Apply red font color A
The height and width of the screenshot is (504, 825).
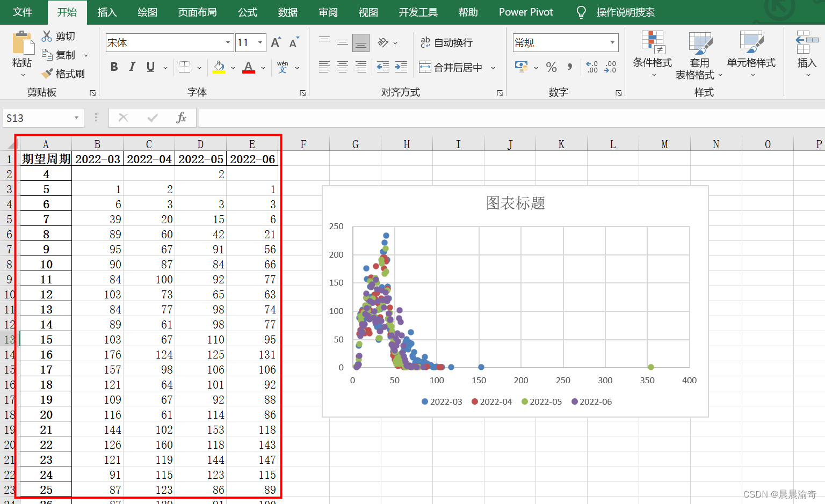(x=249, y=67)
